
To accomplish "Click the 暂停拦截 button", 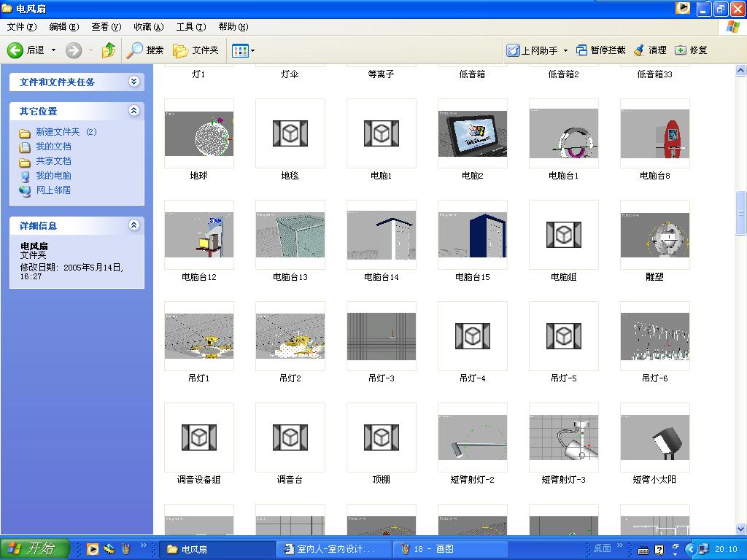I will click(601, 50).
